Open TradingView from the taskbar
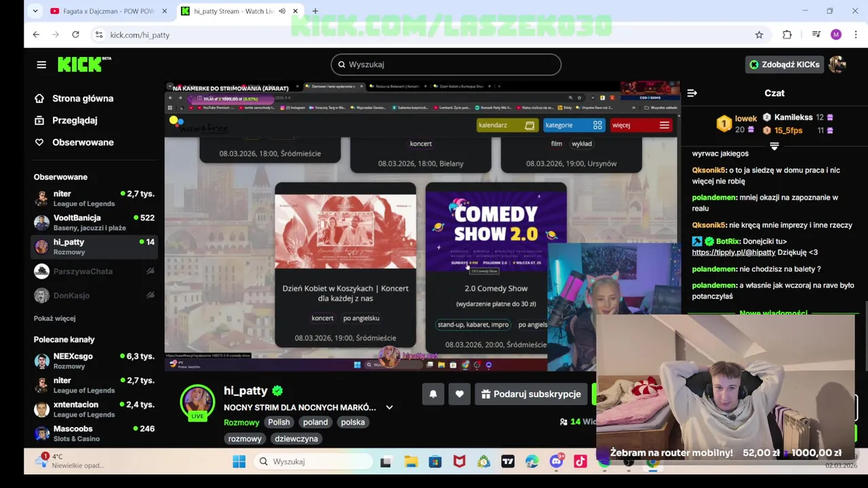Viewport: 868px width, 488px height. 507,462
